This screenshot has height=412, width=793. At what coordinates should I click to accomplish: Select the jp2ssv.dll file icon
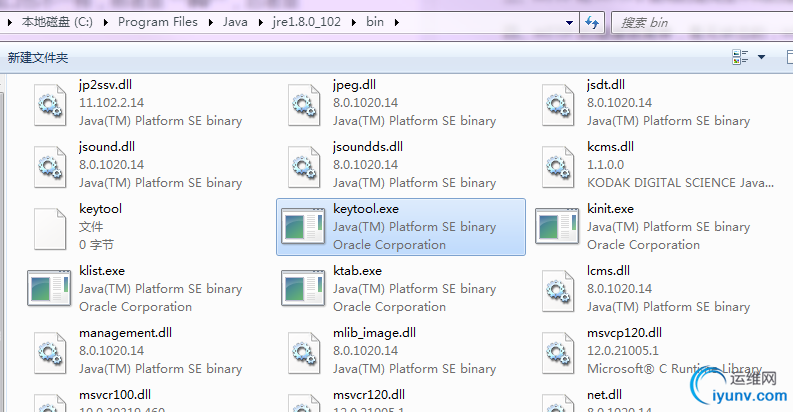pos(50,105)
